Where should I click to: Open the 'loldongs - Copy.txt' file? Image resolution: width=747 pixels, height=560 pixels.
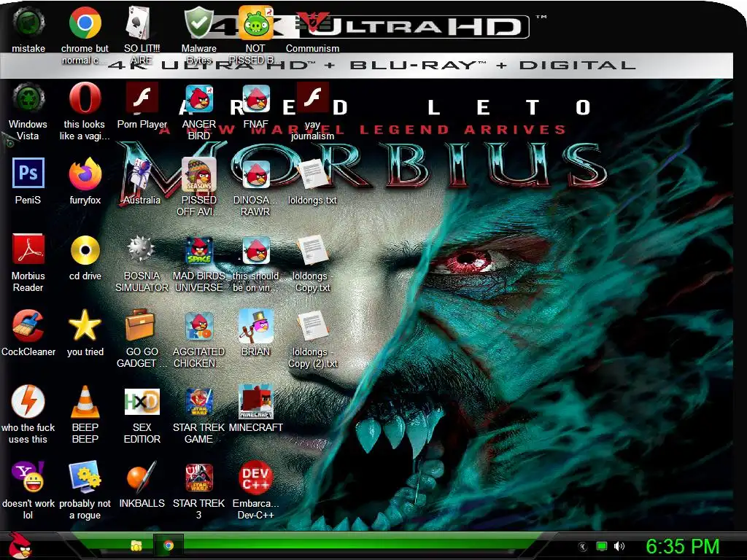click(312, 249)
